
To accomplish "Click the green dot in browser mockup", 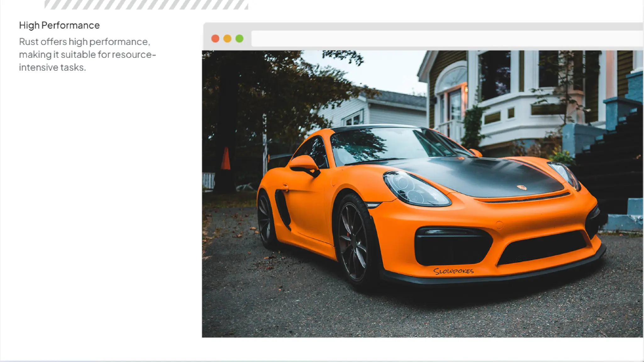I will pyautogui.click(x=239, y=39).
